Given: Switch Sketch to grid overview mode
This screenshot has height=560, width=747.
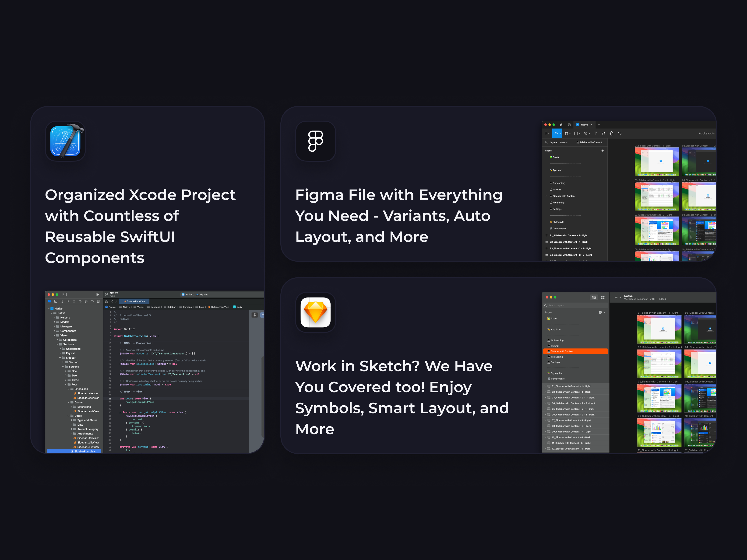Looking at the screenshot, I should click(x=603, y=297).
